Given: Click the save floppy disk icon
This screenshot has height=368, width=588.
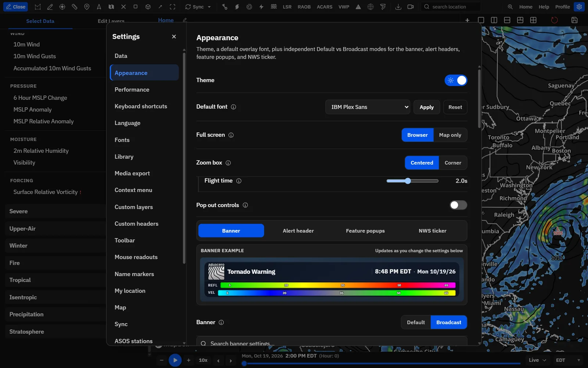Looking at the screenshot, I should (574, 20).
